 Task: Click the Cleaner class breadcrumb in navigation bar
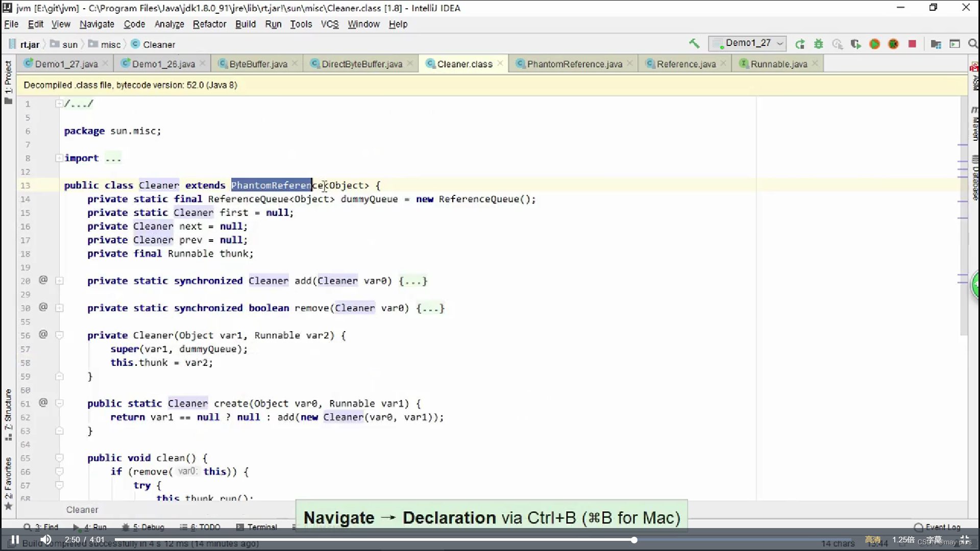click(153, 44)
